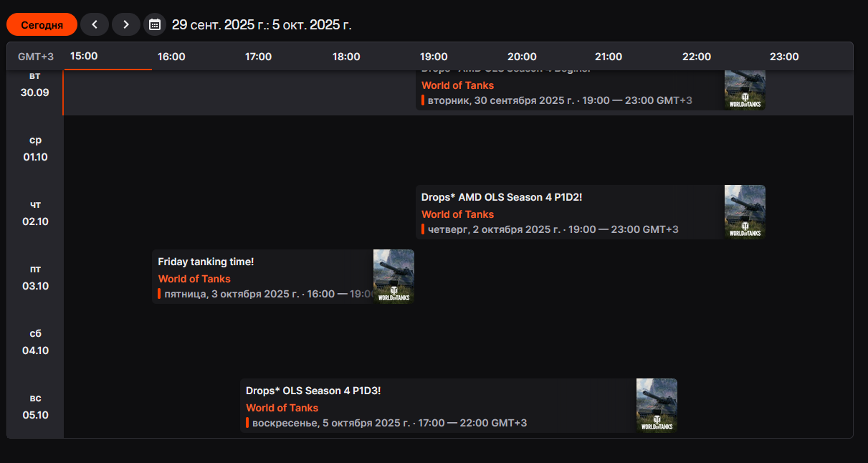Click World of Tanks link in Friday event
Image resolution: width=868 pixels, height=463 pixels.
(194, 279)
